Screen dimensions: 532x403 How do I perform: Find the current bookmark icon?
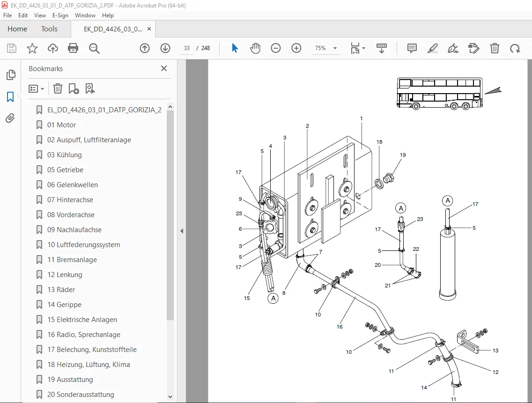(90, 88)
